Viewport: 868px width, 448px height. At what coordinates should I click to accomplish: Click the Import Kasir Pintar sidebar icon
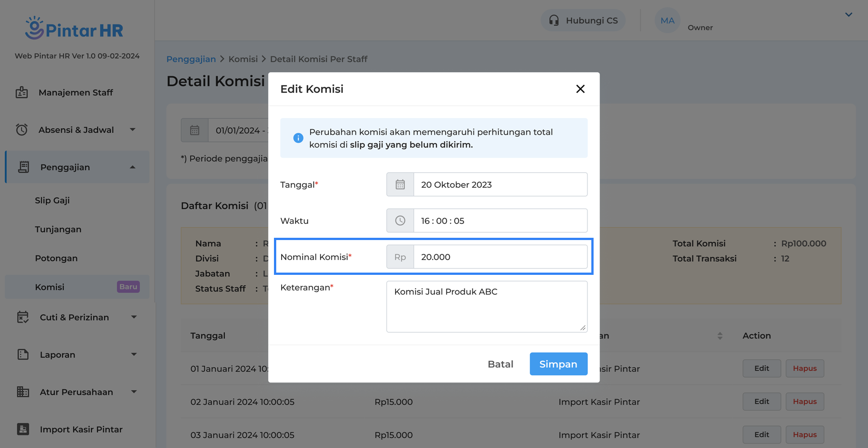23,429
